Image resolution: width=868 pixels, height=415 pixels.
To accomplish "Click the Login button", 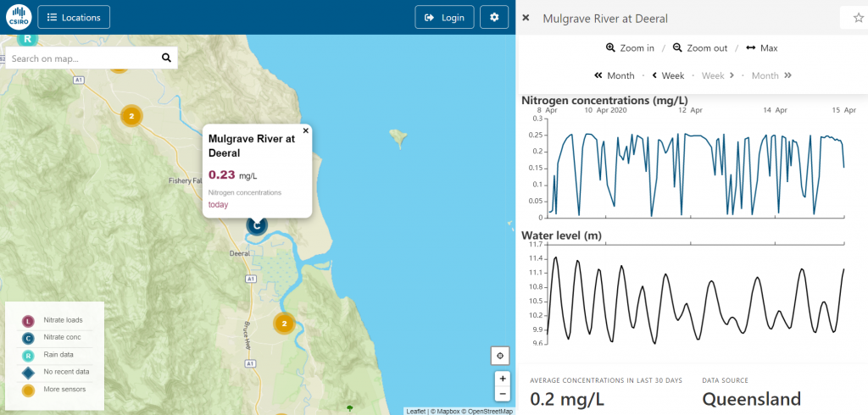I will click(x=444, y=17).
